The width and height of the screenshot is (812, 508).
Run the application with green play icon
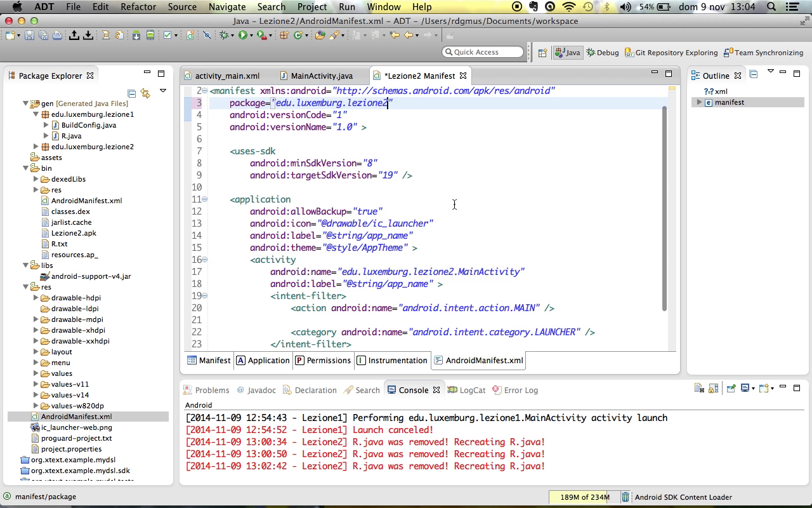[x=242, y=35]
